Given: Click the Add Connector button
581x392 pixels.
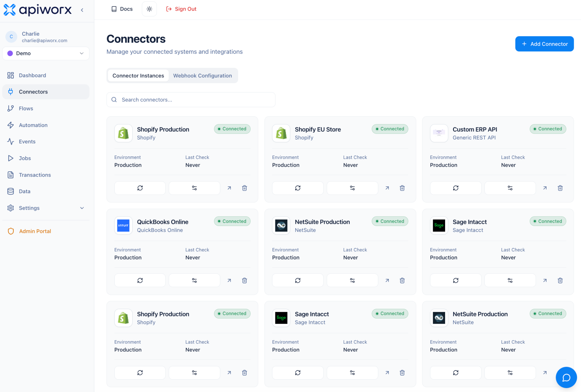Looking at the screenshot, I should pos(544,44).
